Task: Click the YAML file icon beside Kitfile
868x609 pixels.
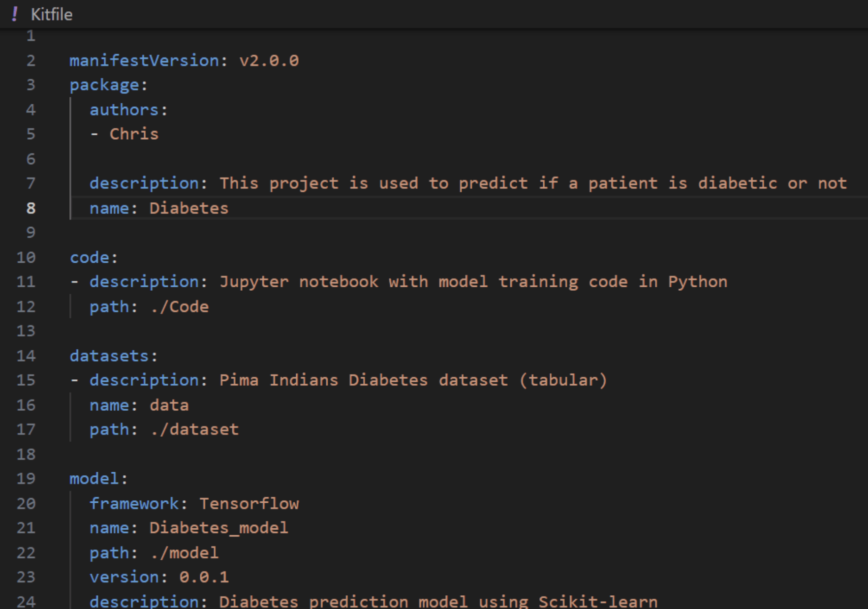Action: (15, 14)
